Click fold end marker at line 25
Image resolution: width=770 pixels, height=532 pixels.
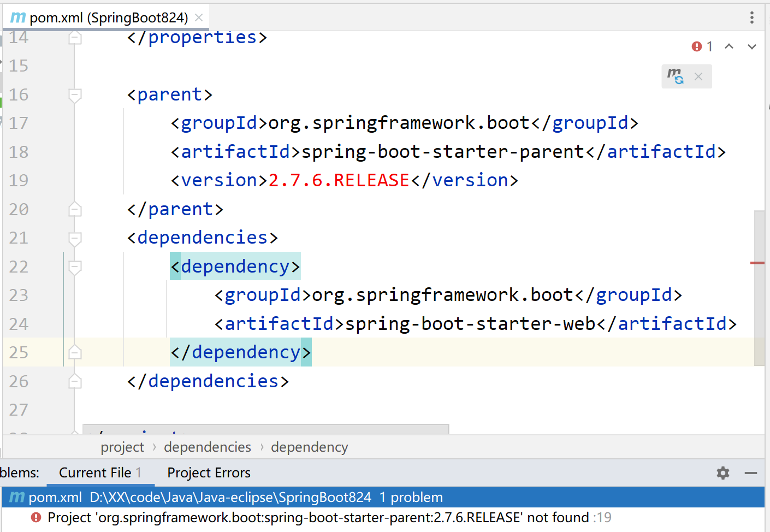pyautogui.click(x=75, y=352)
